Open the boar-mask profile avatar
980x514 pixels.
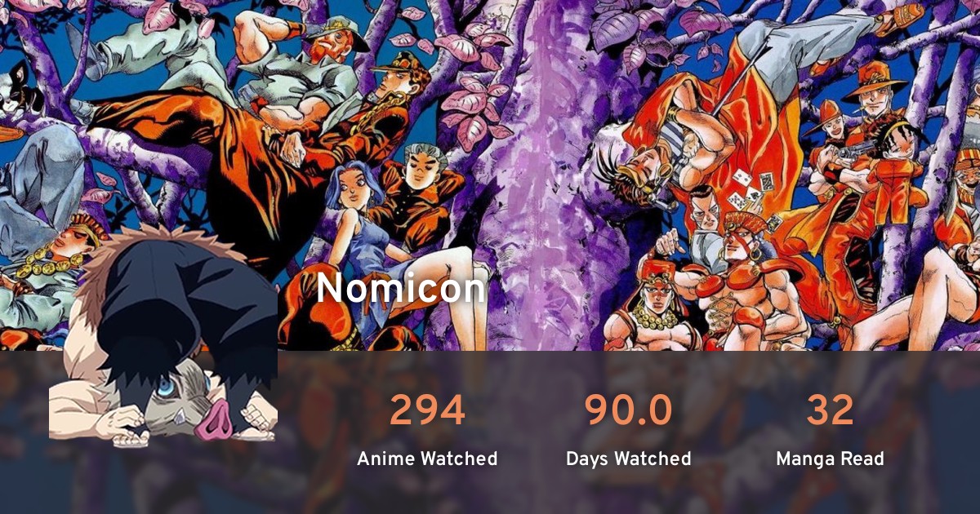(x=163, y=335)
